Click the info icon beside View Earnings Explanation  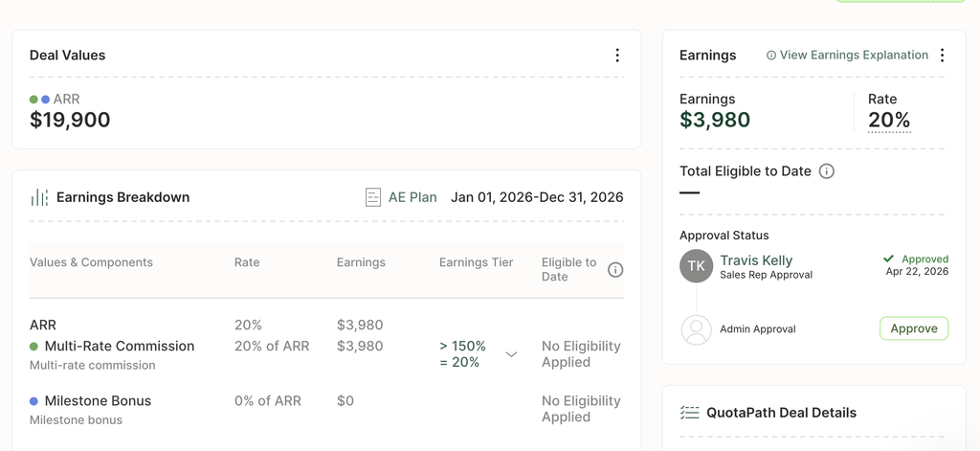pyautogui.click(x=771, y=55)
